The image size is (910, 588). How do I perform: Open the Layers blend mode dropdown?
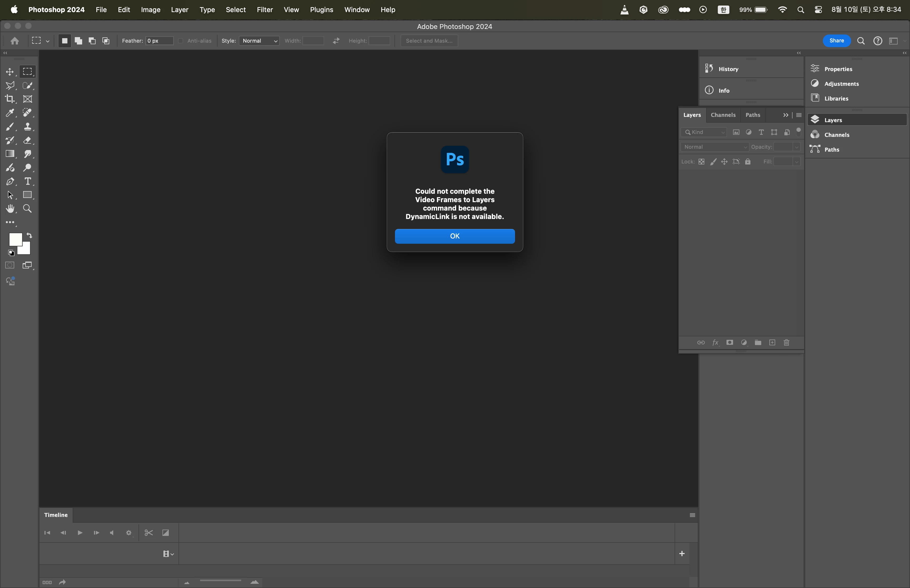(x=714, y=147)
